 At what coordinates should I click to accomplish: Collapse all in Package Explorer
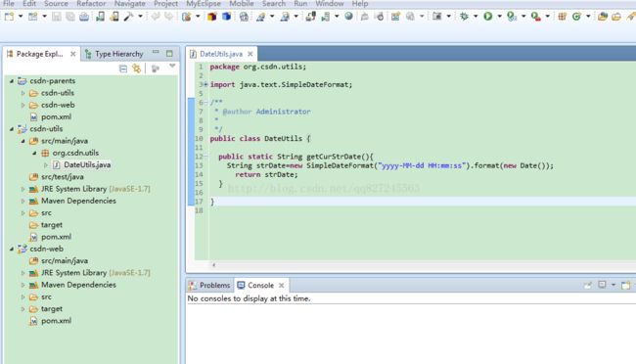tap(123, 69)
